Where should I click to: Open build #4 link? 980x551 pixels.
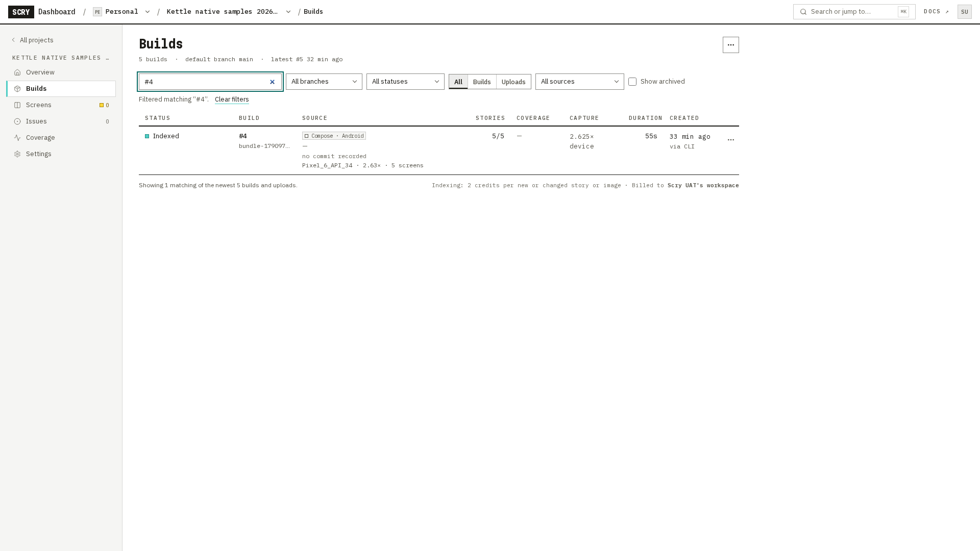click(x=243, y=136)
